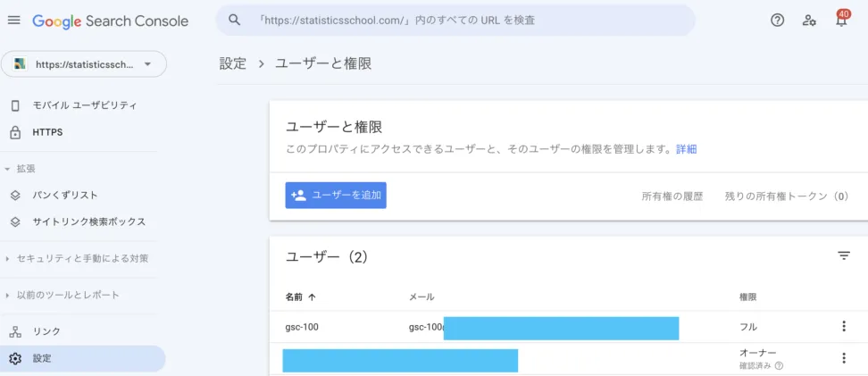Screen dimensions: 868x376
Task: Open more options for オーナー row
Action: [844, 358]
